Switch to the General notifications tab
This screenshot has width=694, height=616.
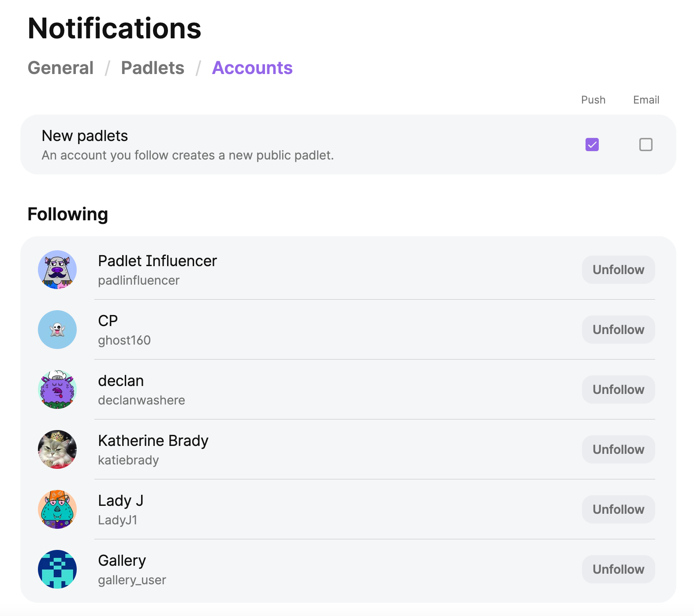point(60,68)
